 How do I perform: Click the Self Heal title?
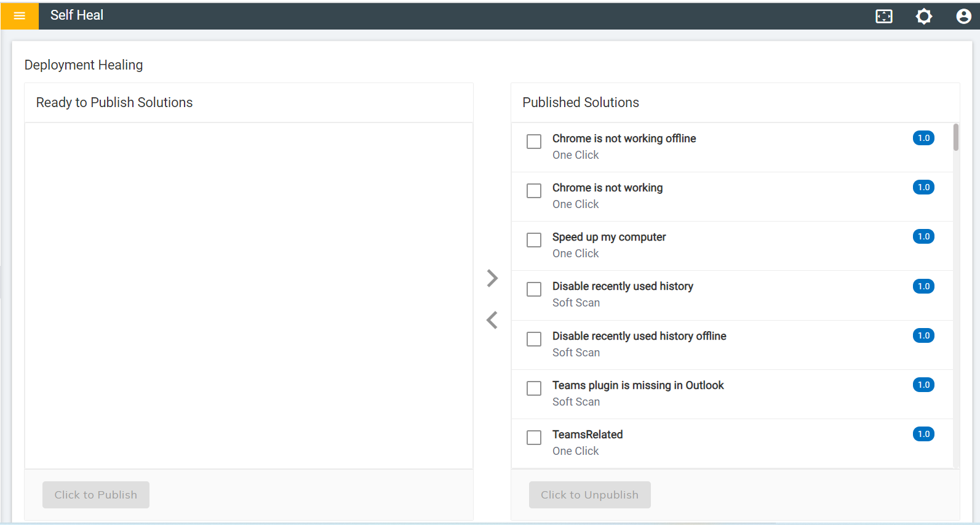[x=77, y=15]
